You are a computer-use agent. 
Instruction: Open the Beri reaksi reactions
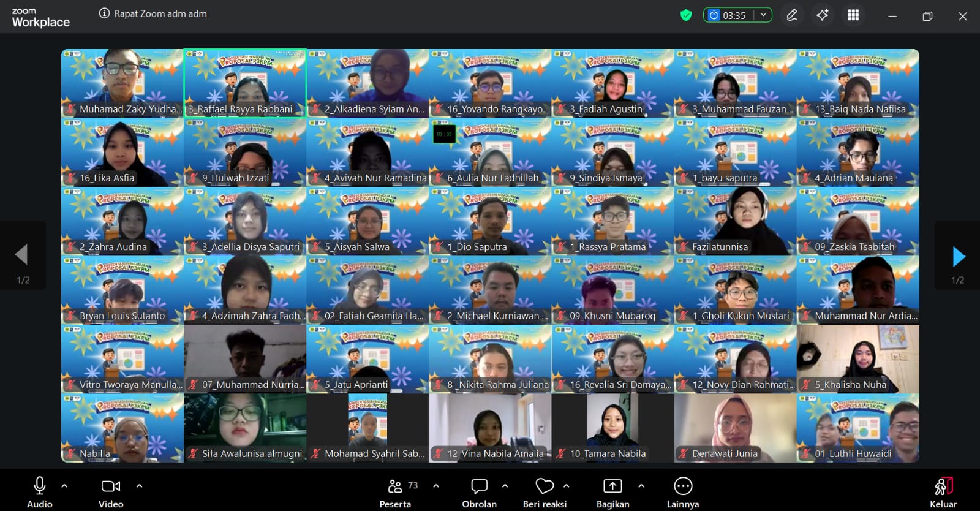(545, 492)
